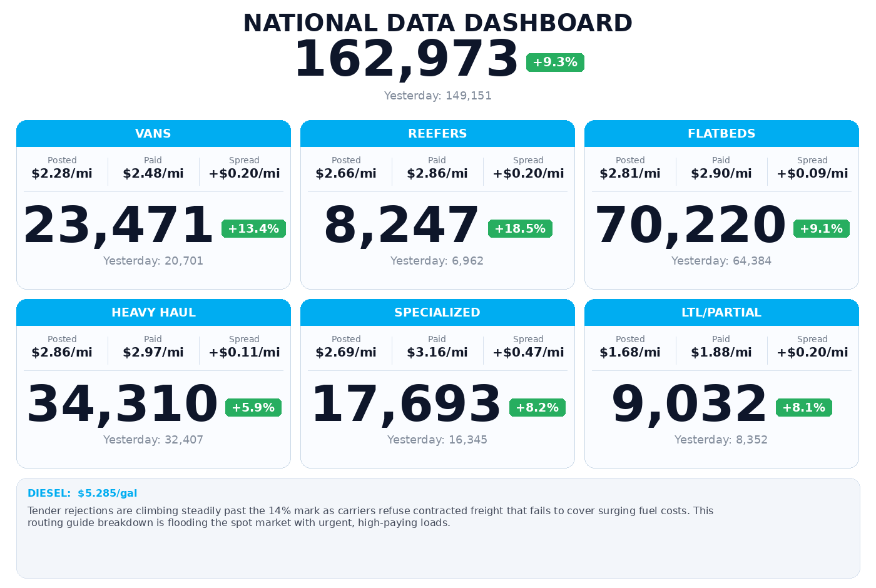This screenshot has height=588, width=876.
Task: Select the +8.2% SPECIALIZED badge
Action: (537, 407)
